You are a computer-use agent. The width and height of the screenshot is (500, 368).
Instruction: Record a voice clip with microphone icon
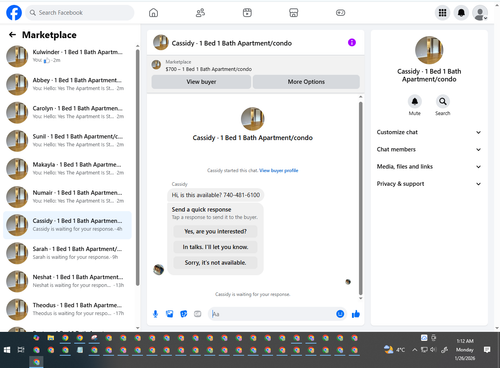pos(155,314)
